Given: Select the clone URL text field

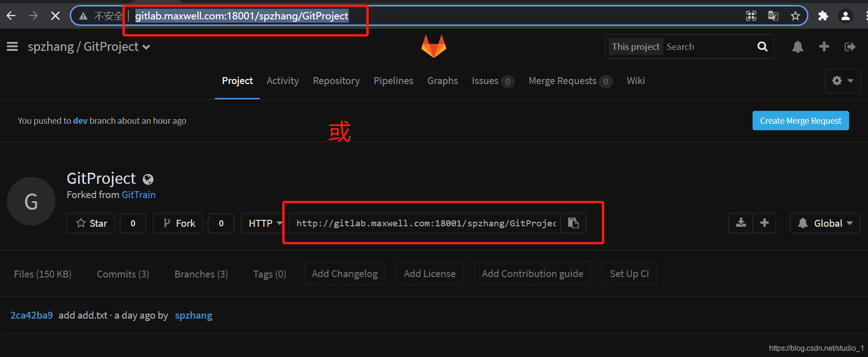Looking at the screenshot, I should pos(425,223).
